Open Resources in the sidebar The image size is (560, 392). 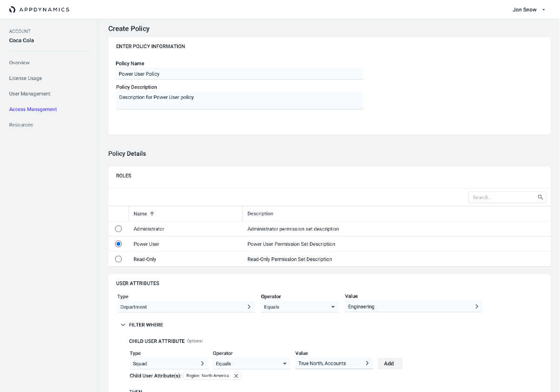(x=21, y=125)
